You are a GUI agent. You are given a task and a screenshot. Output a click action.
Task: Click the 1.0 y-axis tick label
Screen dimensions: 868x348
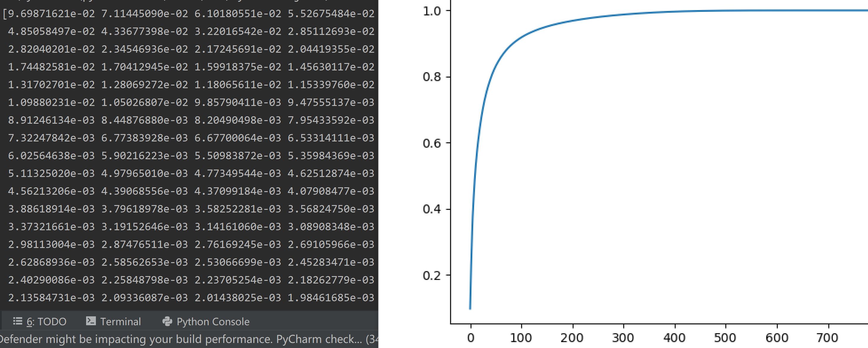(x=432, y=12)
